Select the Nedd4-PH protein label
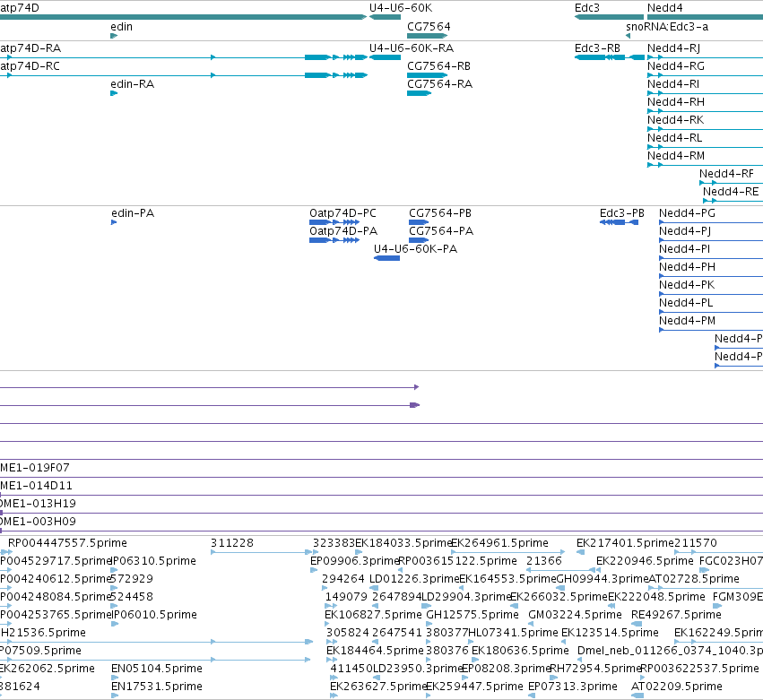 coord(687,267)
